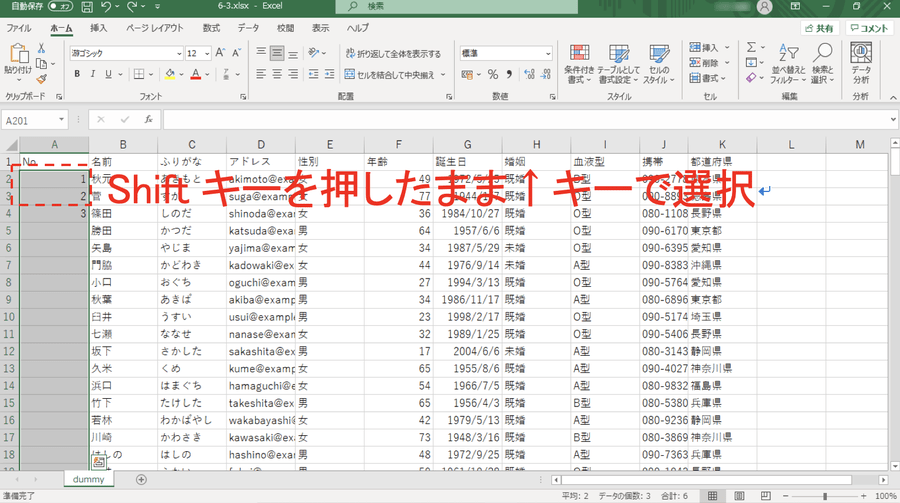Image resolution: width=900 pixels, height=503 pixels.
Task: Open the Data (データ) ribbon tab
Action: pos(248,28)
